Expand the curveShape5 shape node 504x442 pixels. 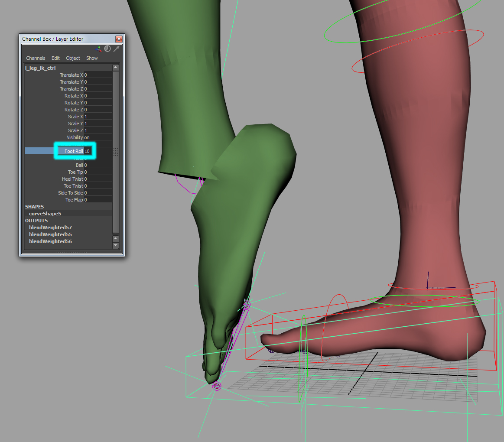pyautogui.click(x=45, y=214)
